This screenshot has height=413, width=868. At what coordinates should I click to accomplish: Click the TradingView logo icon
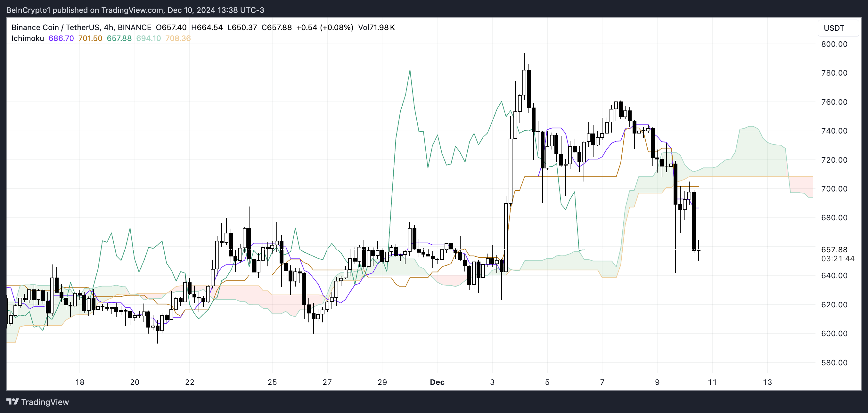(x=12, y=401)
